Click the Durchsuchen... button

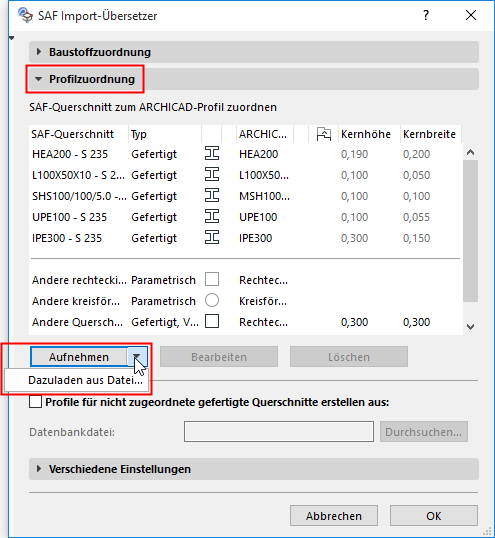[424, 432]
